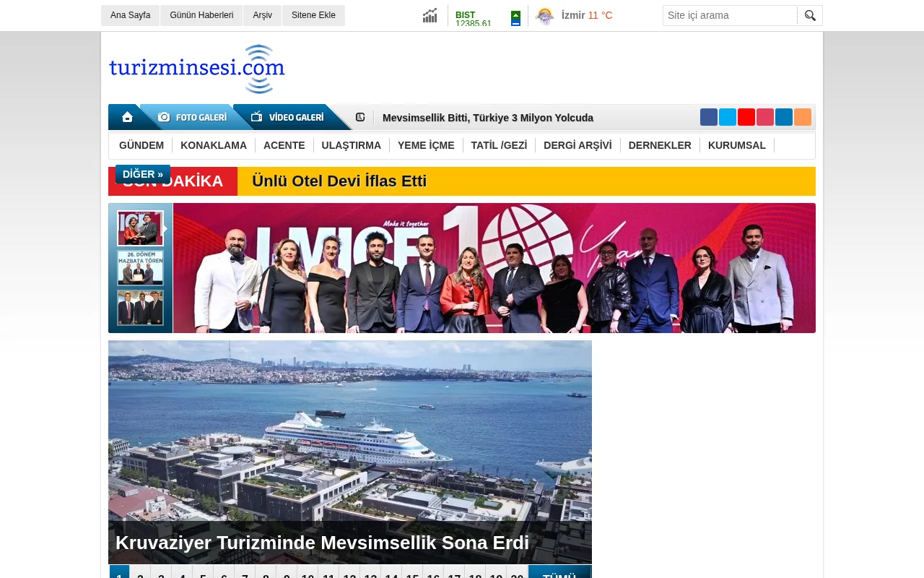Select the home icon in the navigation bar

[x=127, y=117]
